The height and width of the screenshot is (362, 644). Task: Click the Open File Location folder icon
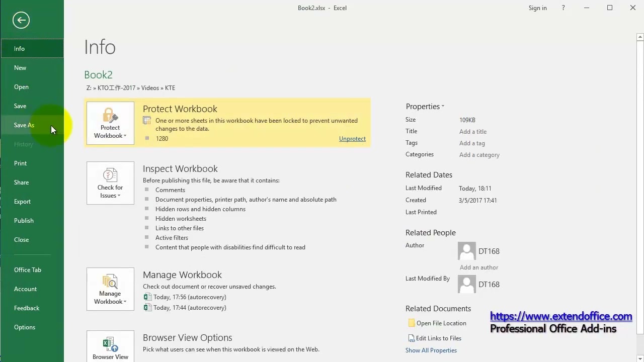coord(412,323)
